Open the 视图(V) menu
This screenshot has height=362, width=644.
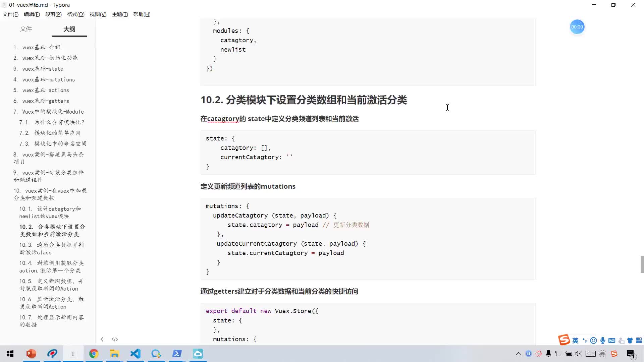click(x=98, y=14)
